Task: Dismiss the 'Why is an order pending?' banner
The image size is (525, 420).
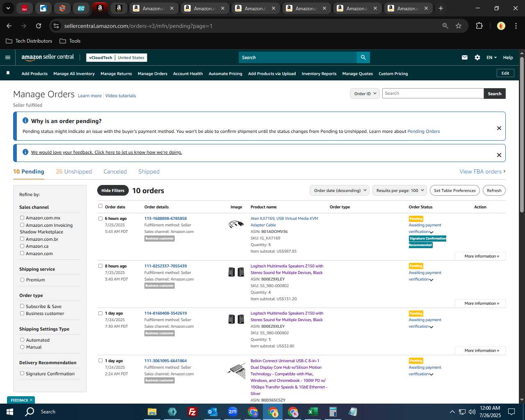Action: pyautogui.click(x=499, y=128)
